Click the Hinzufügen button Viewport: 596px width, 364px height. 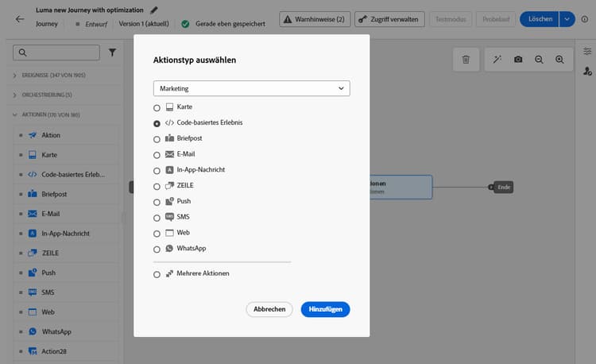[325, 309]
